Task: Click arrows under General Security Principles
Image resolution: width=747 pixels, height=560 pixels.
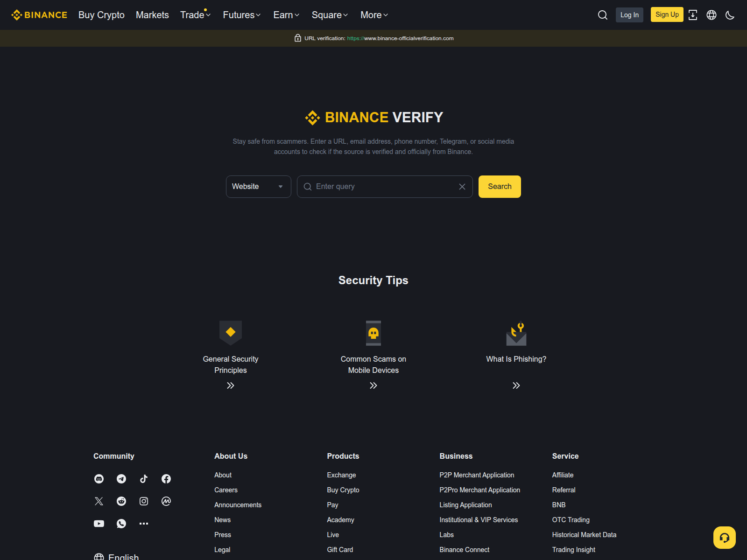Action: click(231, 385)
